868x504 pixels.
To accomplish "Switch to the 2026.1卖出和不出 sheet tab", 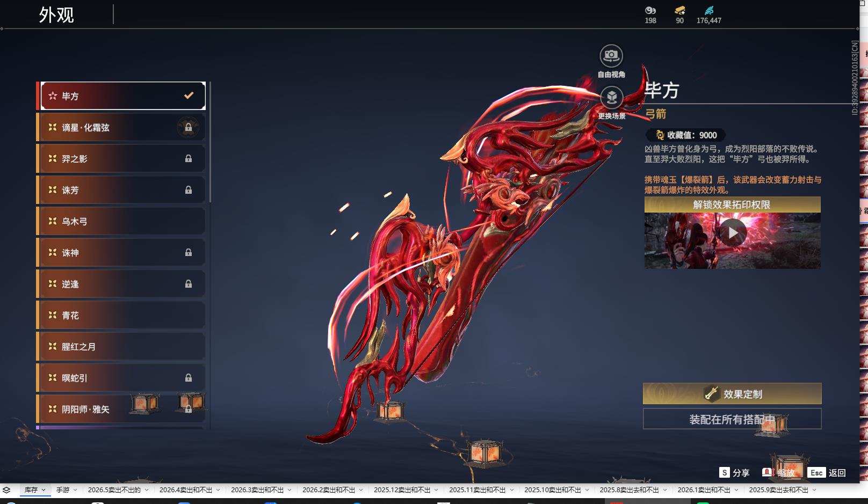I will point(704,490).
